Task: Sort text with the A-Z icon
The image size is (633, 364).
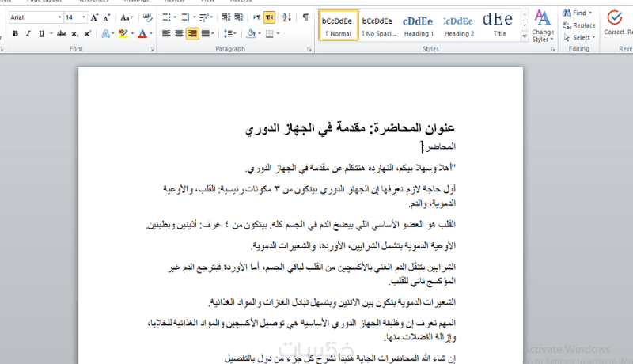Action: pyautogui.click(x=287, y=17)
